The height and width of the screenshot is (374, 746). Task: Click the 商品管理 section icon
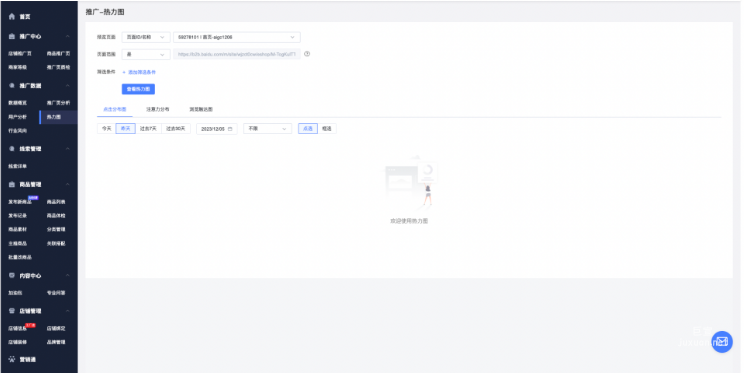pos(12,184)
